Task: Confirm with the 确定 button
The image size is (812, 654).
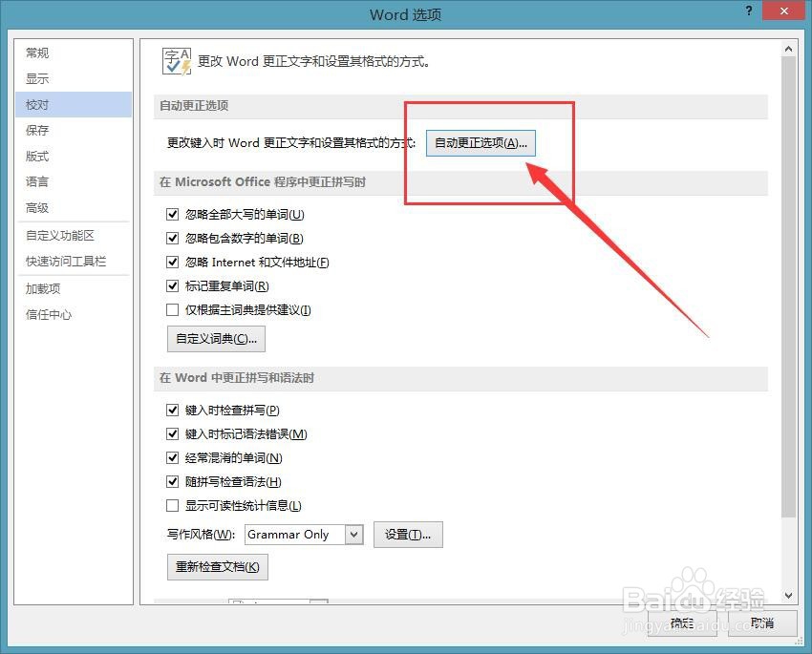Action: coord(682,622)
